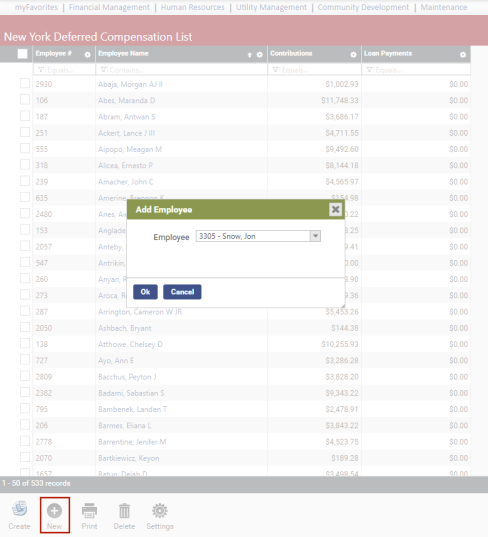Open the Employee Name gear options
The image size is (488, 537).
pyautogui.click(x=260, y=55)
